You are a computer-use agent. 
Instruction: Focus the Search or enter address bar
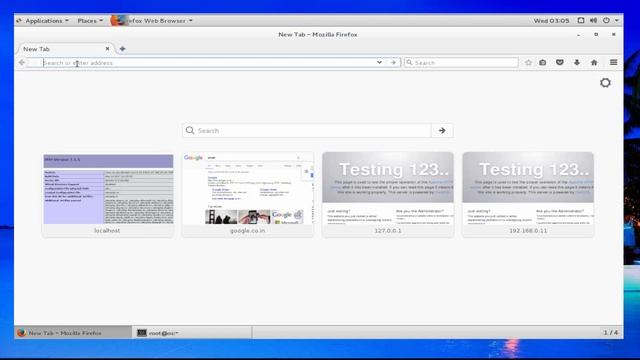[208, 62]
